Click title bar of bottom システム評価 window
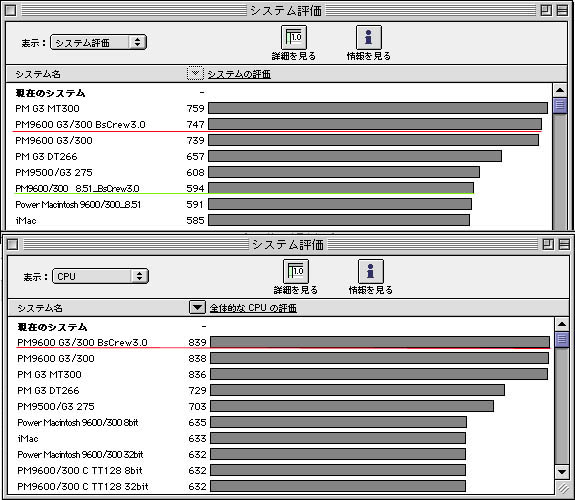Viewport: 575px width, 500px height. tap(288, 244)
